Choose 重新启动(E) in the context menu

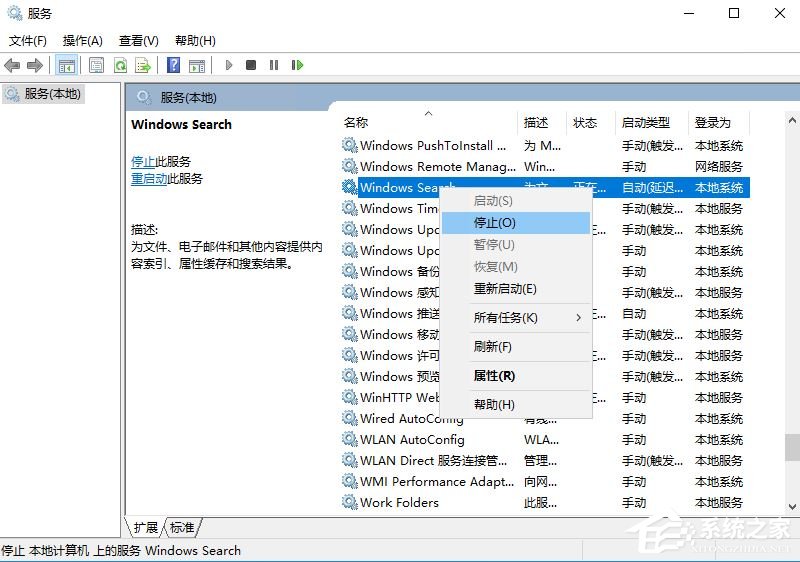tap(505, 289)
